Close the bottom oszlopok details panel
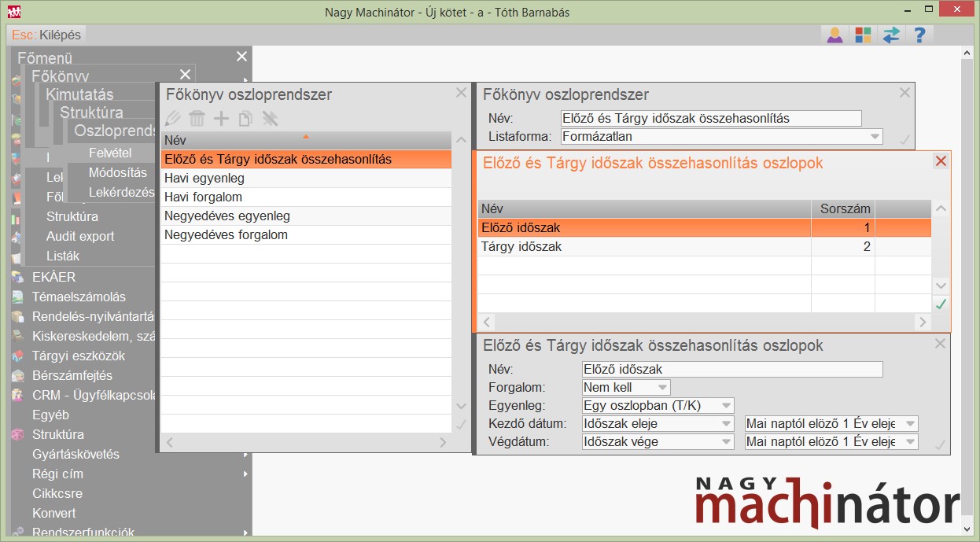The height and width of the screenshot is (542, 980). (939, 343)
